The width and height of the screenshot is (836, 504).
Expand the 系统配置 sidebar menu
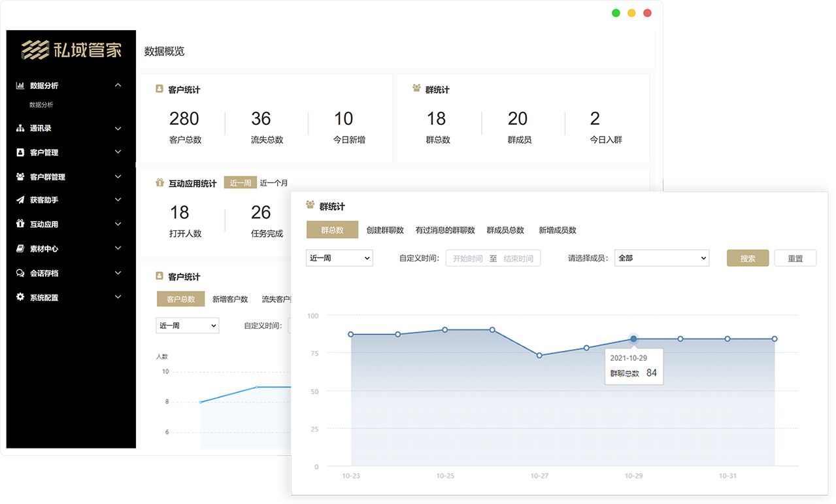click(x=118, y=297)
